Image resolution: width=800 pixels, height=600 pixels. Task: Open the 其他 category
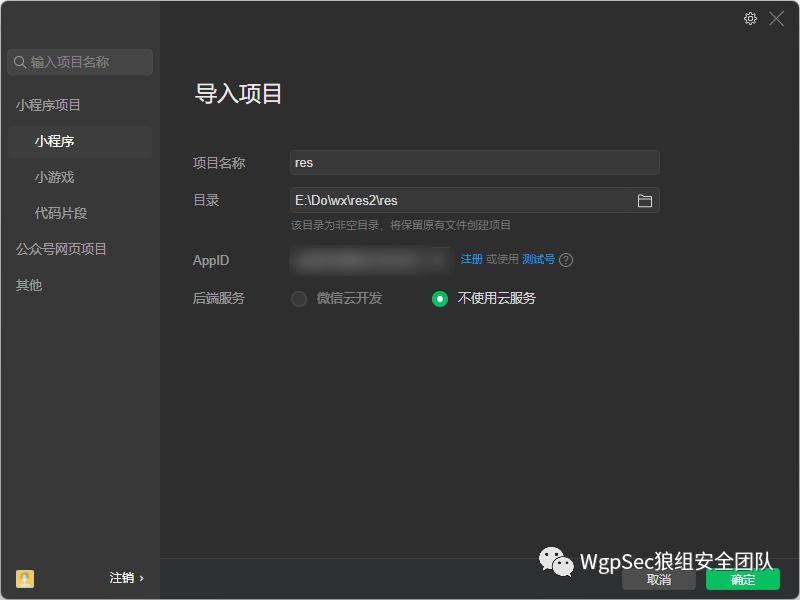[x=29, y=285]
